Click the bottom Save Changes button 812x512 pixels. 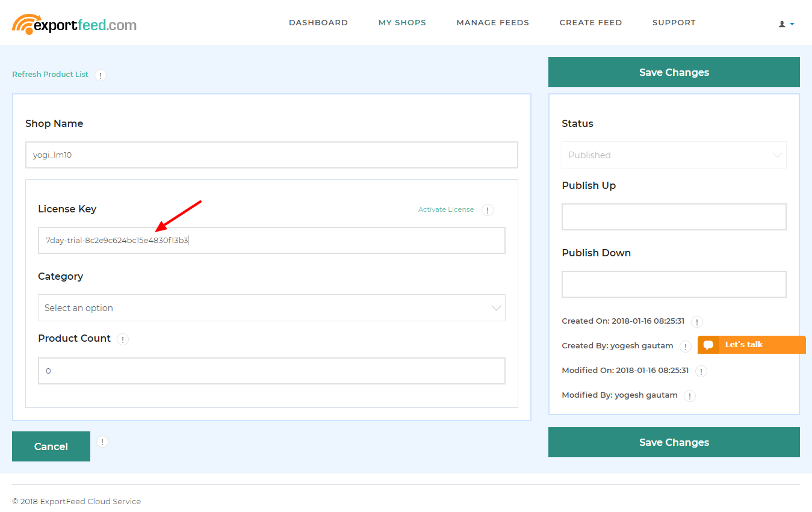tap(674, 442)
